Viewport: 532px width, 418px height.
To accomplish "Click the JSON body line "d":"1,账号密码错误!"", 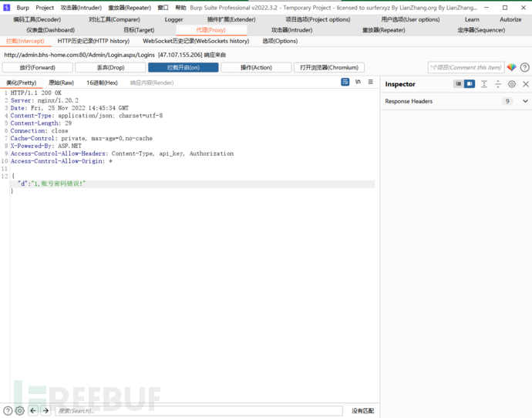I will pyautogui.click(x=52, y=184).
